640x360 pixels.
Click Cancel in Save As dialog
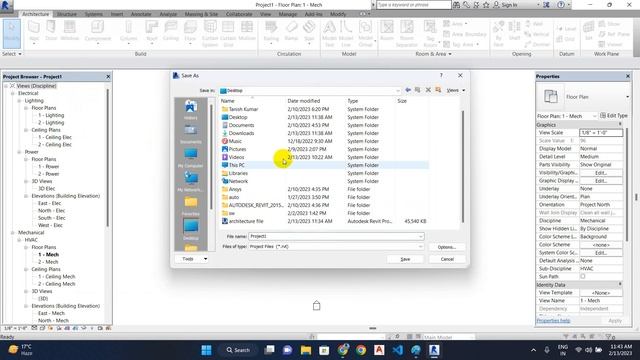(x=447, y=259)
